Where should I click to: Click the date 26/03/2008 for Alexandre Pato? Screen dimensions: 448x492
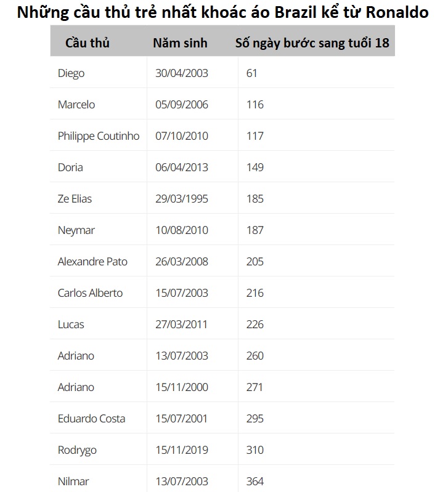coord(182,261)
